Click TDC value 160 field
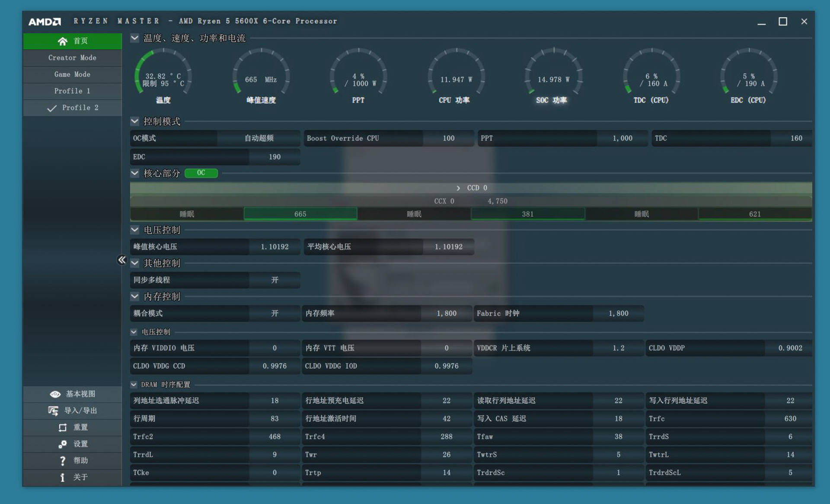 (x=791, y=138)
